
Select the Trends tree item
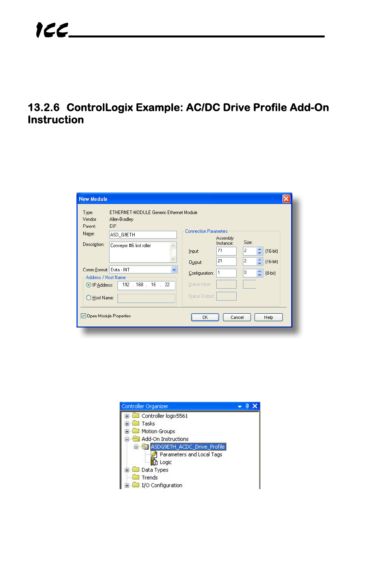pyautogui.click(x=149, y=478)
